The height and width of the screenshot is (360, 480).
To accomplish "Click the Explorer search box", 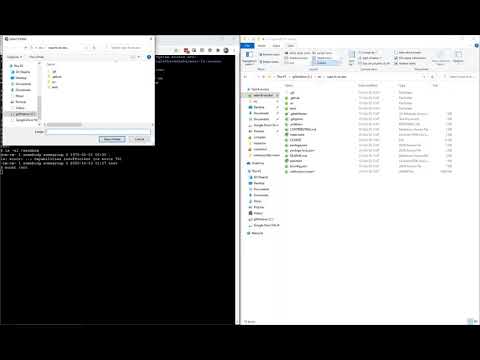I will pos(460,77).
